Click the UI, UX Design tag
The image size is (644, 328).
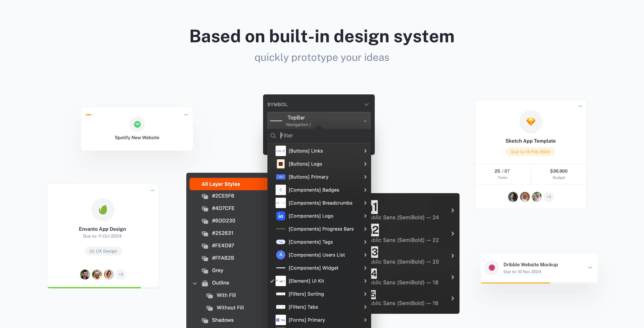103,251
